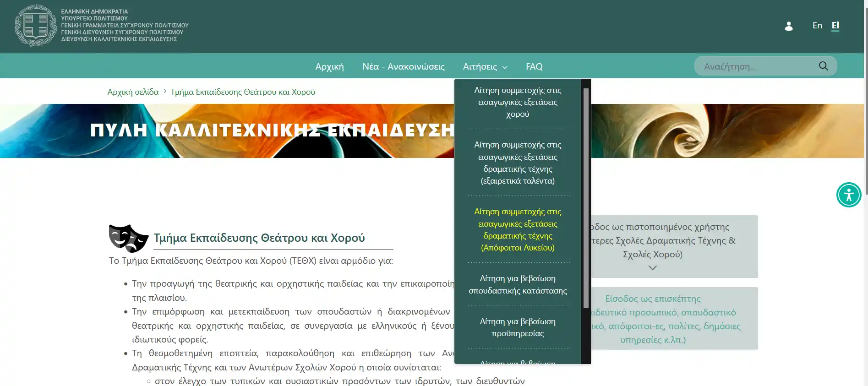
Task: Select the El language option
Action: 835,25
